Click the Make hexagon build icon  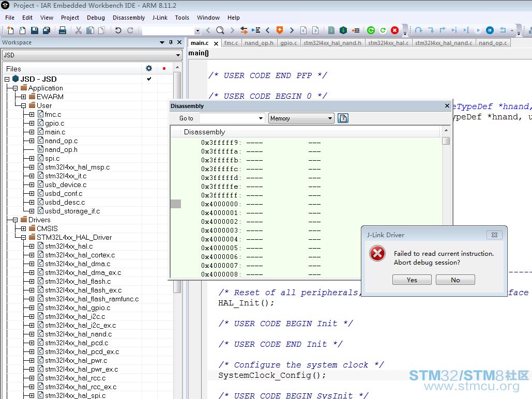coord(343,30)
